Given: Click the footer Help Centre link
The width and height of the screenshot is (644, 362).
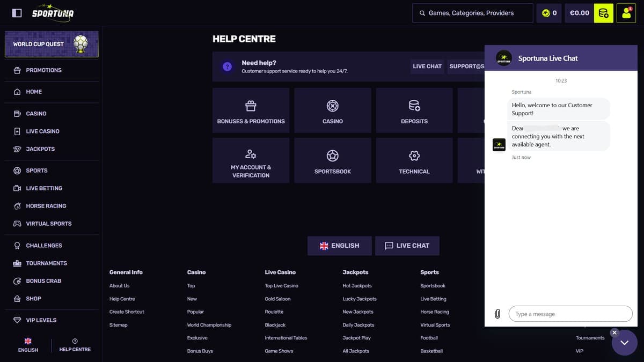Looking at the screenshot, I should coord(122,299).
